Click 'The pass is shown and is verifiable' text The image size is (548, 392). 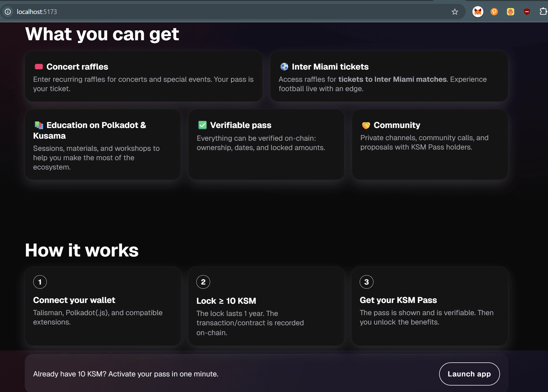[x=426, y=317]
